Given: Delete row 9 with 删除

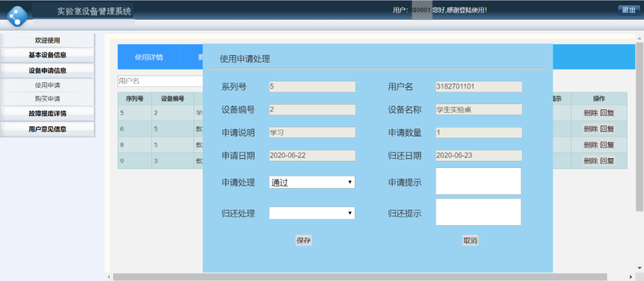Looking at the screenshot, I should 590,161.
